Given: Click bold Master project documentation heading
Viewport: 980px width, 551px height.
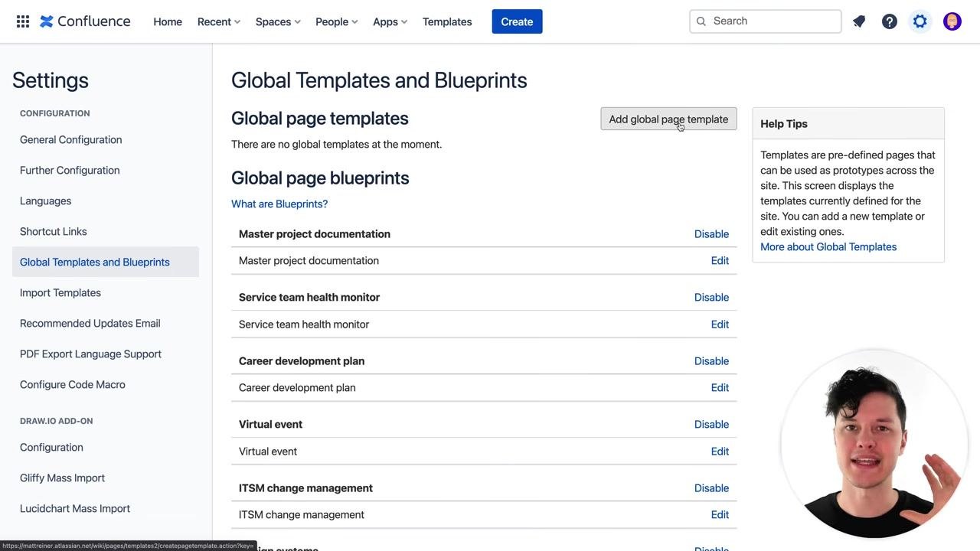Looking at the screenshot, I should (x=315, y=233).
